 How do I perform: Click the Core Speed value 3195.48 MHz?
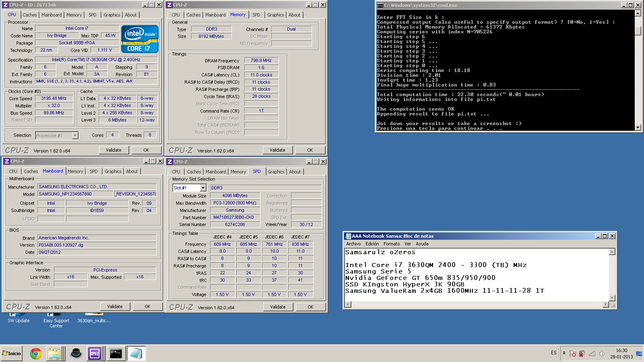pyautogui.click(x=54, y=98)
